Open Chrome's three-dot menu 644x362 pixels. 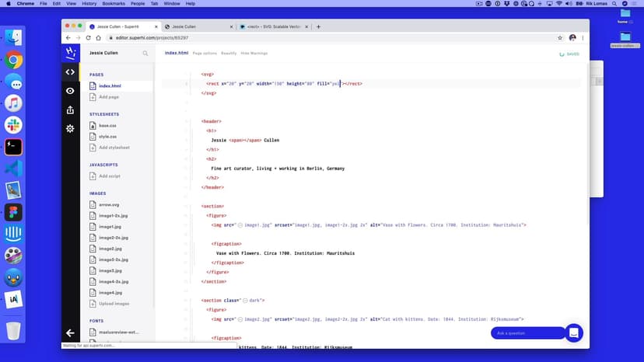coord(583,37)
